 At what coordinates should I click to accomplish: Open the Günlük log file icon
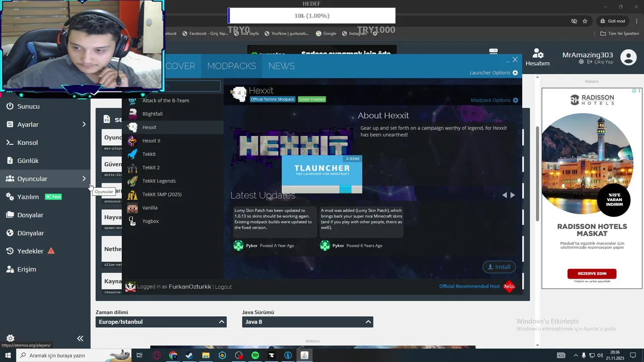coord(10,160)
